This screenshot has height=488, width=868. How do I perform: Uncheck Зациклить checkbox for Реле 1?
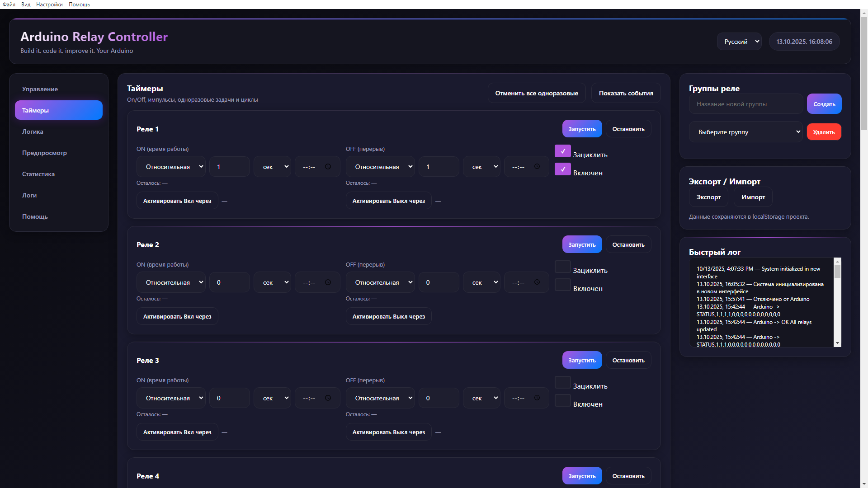(562, 151)
